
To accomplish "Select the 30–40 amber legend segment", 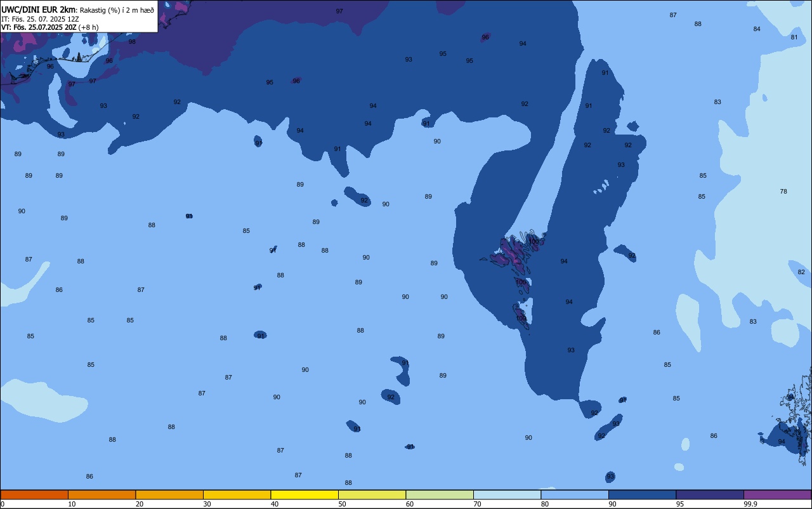I will pyautogui.click(x=237, y=494).
